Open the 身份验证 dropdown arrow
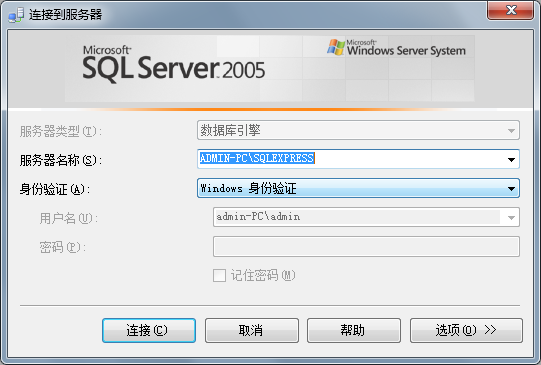The height and width of the screenshot is (365, 541). click(x=511, y=188)
